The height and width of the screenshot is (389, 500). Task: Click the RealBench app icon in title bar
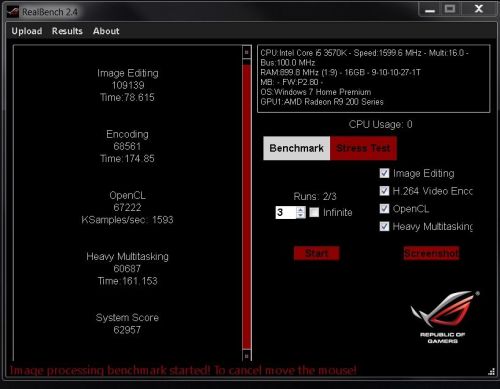tap(13, 12)
